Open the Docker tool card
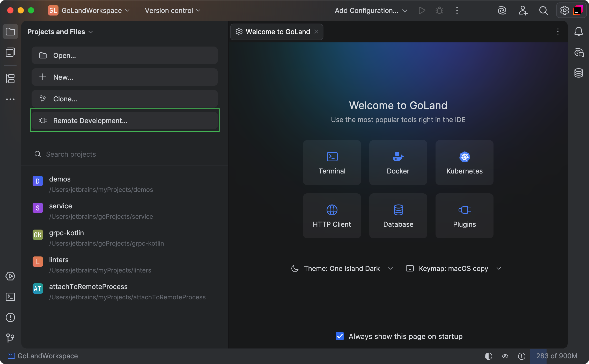 [398, 163]
